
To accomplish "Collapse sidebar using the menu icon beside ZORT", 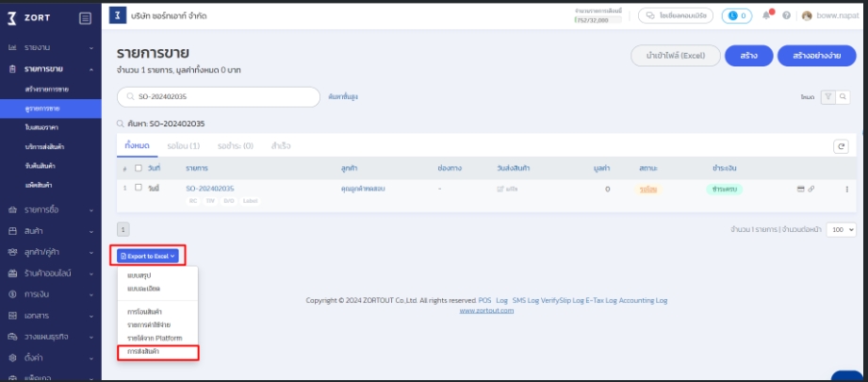I will [x=85, y=16].
